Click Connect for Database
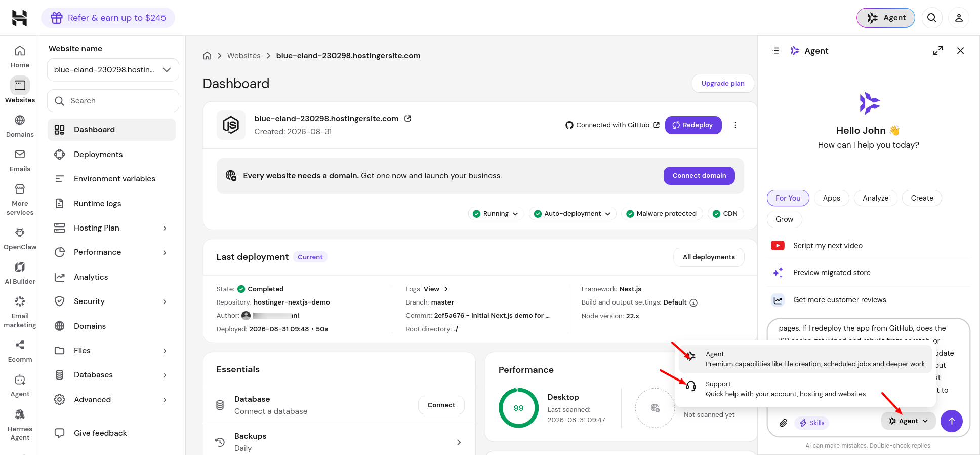 coord(441,405)
